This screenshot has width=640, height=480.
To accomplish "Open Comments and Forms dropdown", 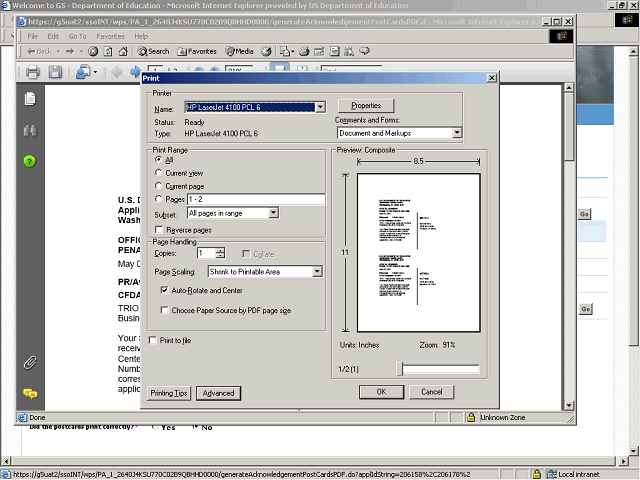I will tap(457, 133).
